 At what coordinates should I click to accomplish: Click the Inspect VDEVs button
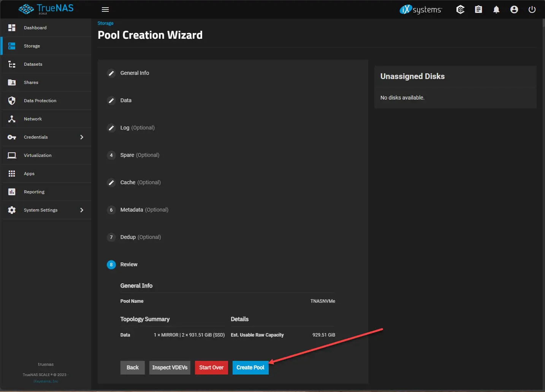pyautogui.click(x=170, y=367)
